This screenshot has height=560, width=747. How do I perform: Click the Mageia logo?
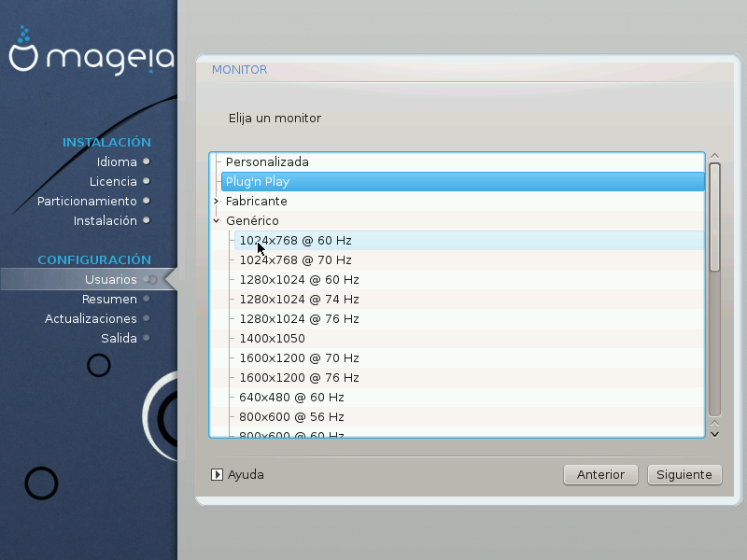click(x=92, y=53)
